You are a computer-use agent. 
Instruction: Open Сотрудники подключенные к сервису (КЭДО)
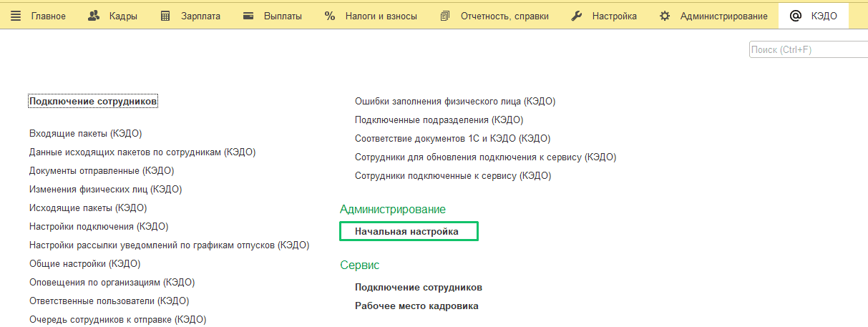[453, 176]
